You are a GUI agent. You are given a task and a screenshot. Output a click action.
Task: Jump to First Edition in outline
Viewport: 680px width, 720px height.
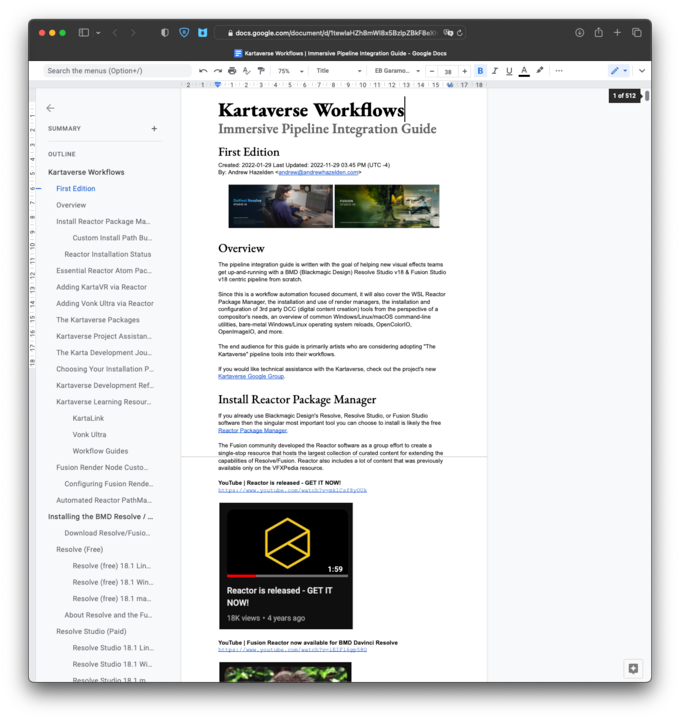click(76, 189)
